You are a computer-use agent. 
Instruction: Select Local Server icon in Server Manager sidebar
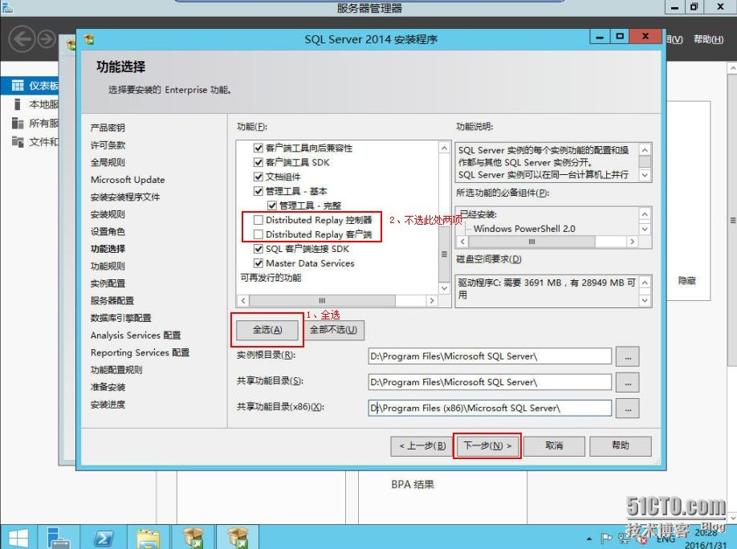tap(17, 104)
